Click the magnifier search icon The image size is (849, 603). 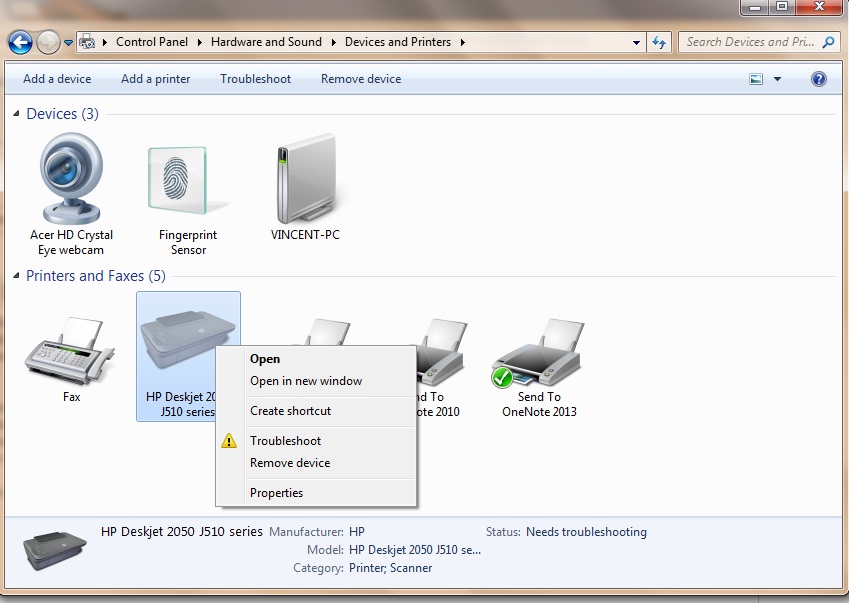point(828,42)
